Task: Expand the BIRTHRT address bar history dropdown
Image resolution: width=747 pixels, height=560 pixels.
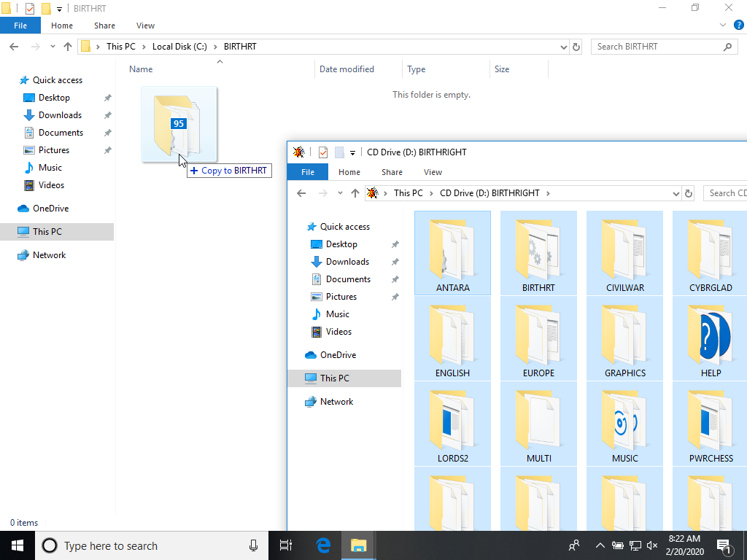Action: (x=563, y=47)
